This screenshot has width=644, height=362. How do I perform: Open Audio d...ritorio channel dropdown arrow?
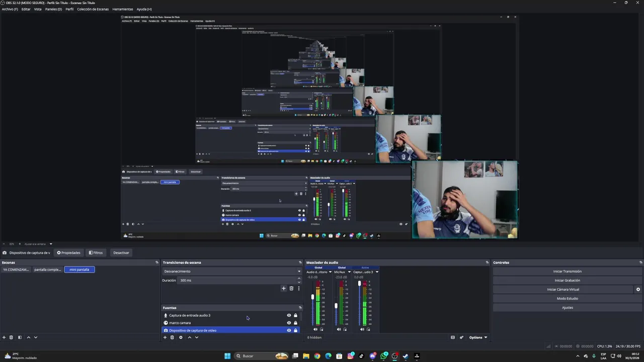(x=331, y=272)
